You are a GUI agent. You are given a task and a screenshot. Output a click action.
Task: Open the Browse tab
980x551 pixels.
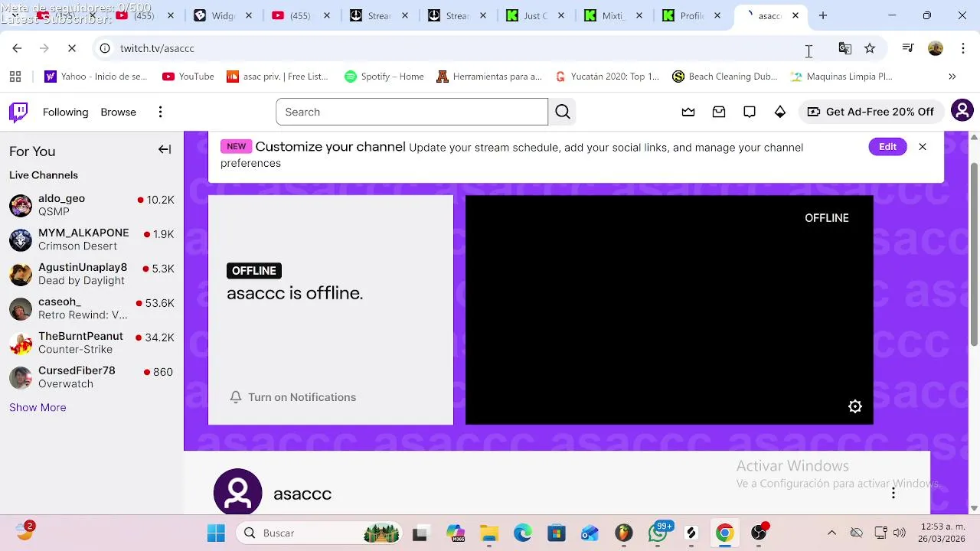(118, 112)
